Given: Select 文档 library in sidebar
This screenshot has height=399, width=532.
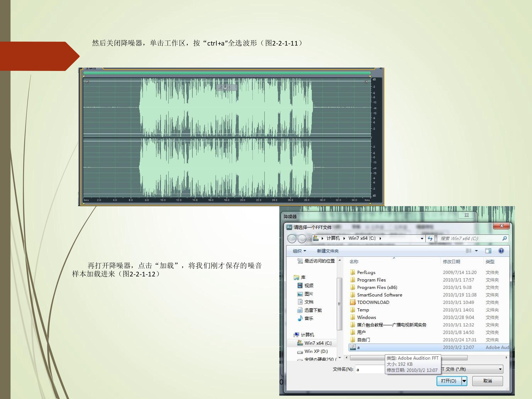Looking at the screenshot, I should (x=306, y=302).
